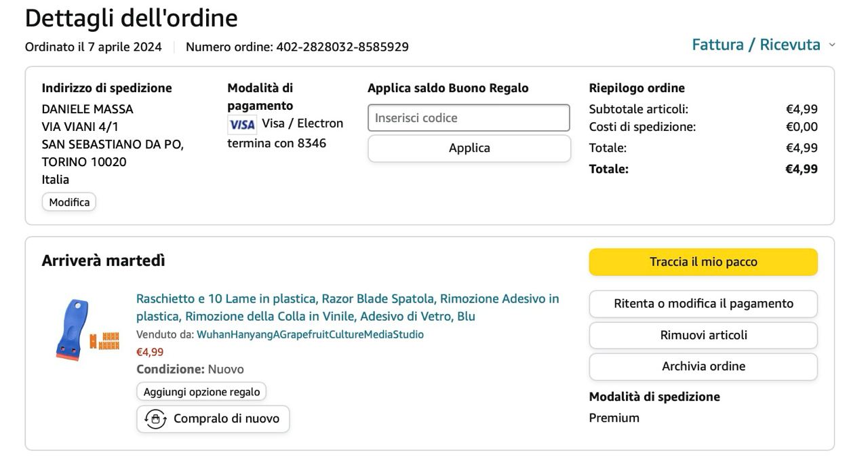Visit seller WuhanHanyangAGrapefruitCultureMediaStudio link
The width and height of the screenshot is (868, 472).
pos(310,334)
